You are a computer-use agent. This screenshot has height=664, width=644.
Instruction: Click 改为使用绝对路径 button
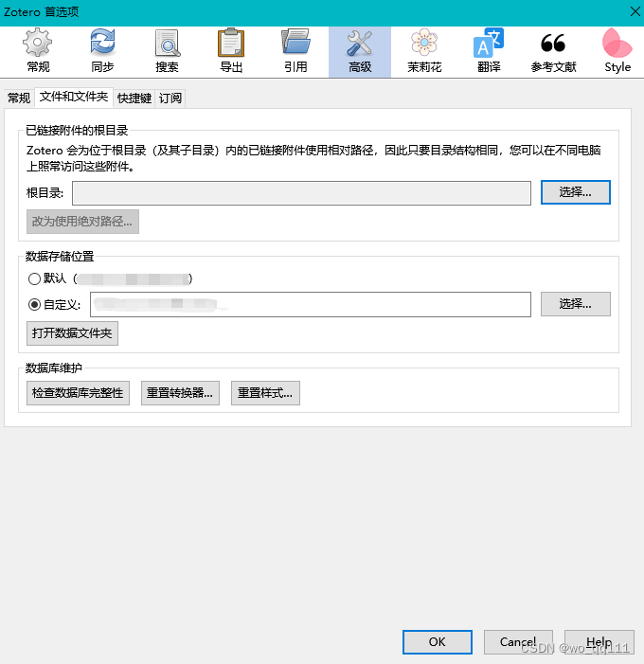[x=82, y=222]
